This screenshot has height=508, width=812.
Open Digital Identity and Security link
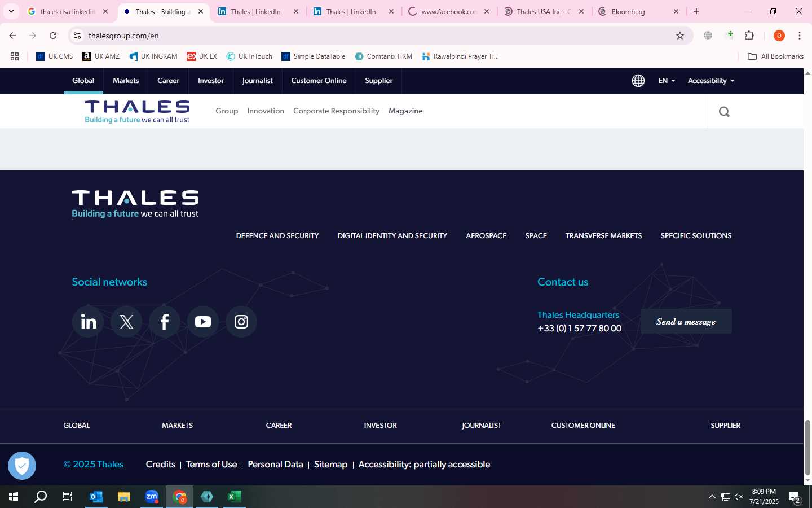point(392,236)
